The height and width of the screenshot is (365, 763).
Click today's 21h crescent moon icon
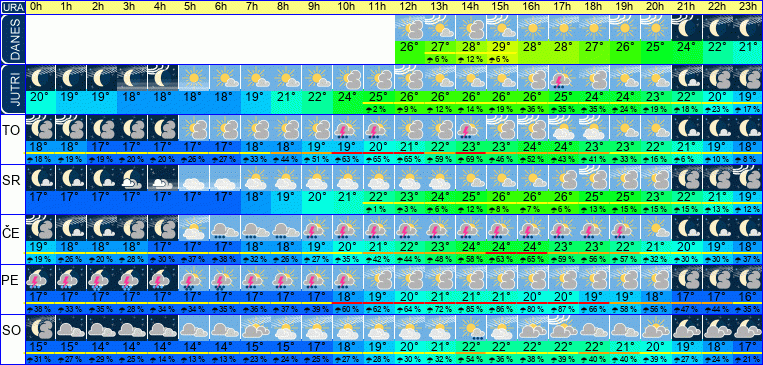[687, 28]
